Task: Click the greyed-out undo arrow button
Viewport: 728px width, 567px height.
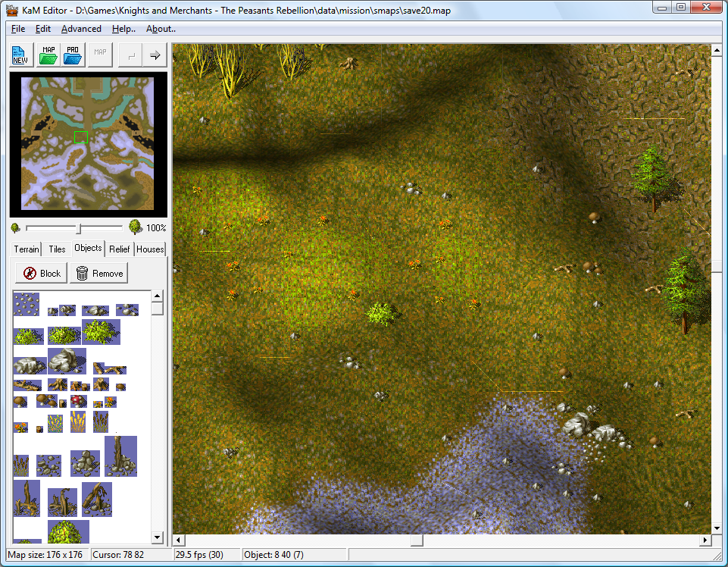Action: coord(131,55)
